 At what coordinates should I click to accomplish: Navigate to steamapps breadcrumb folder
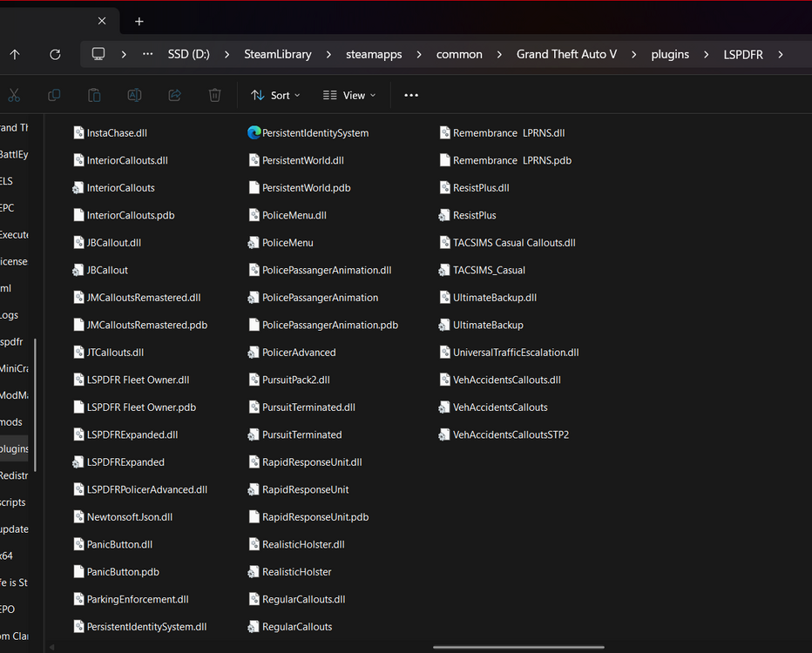pyautogui.click(x=374, y=54)
